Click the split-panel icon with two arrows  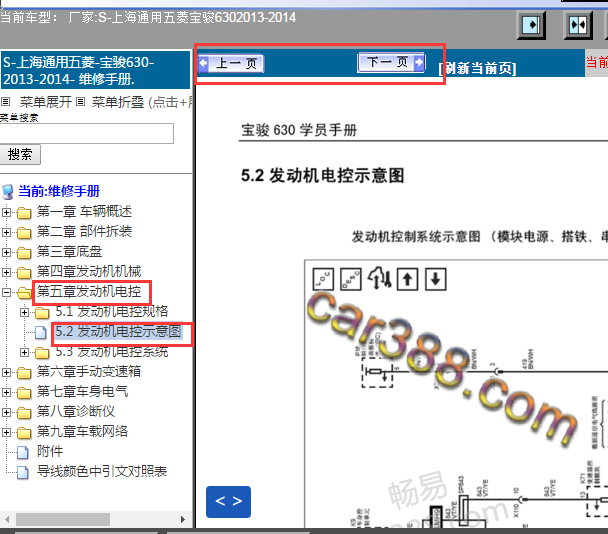coord(578,26)
